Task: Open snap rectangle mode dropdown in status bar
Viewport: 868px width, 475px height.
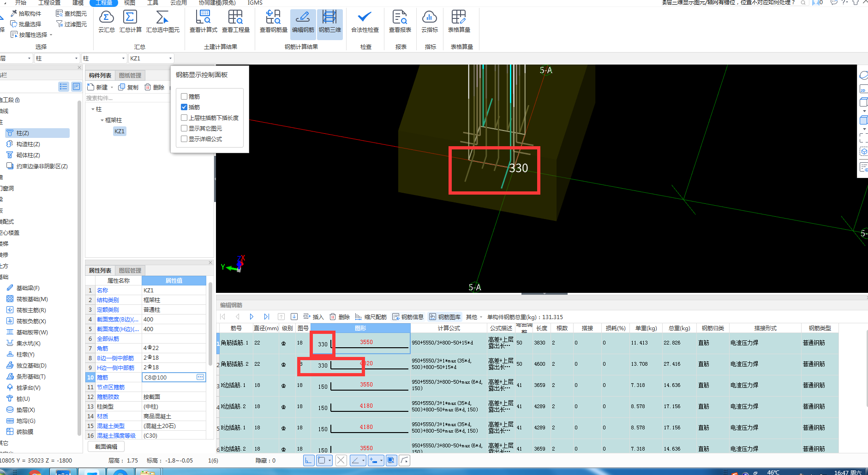Action: pos(330,460)
